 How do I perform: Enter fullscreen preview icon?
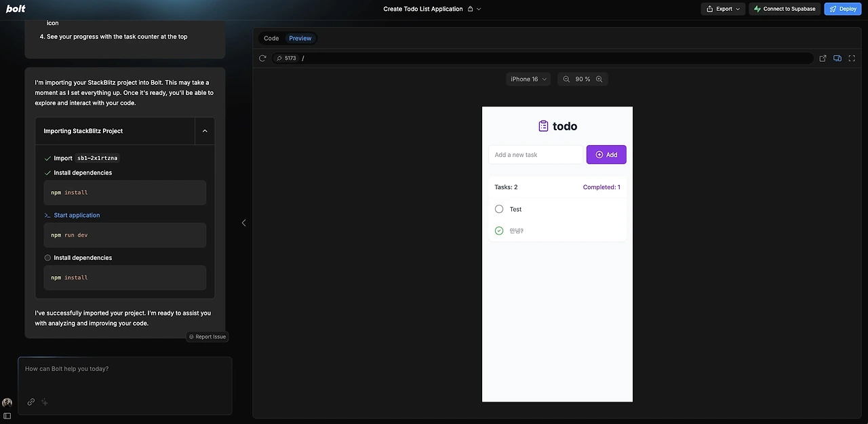[852, 58]
